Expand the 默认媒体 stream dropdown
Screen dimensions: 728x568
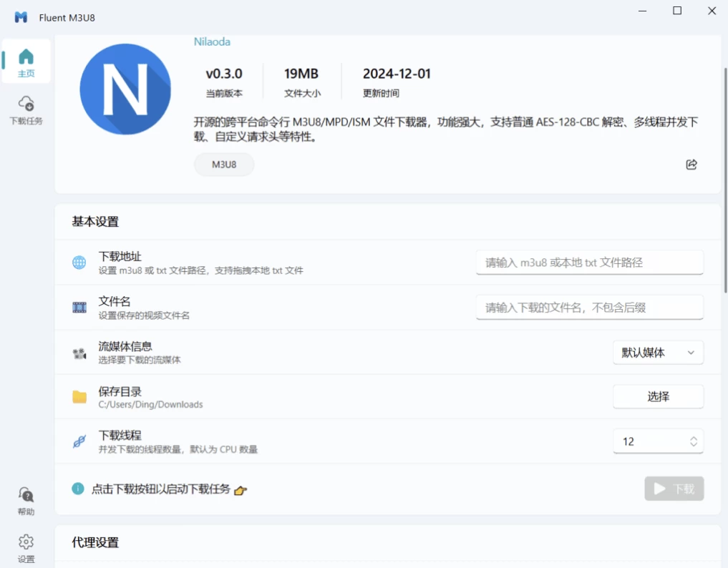point(658,353)
